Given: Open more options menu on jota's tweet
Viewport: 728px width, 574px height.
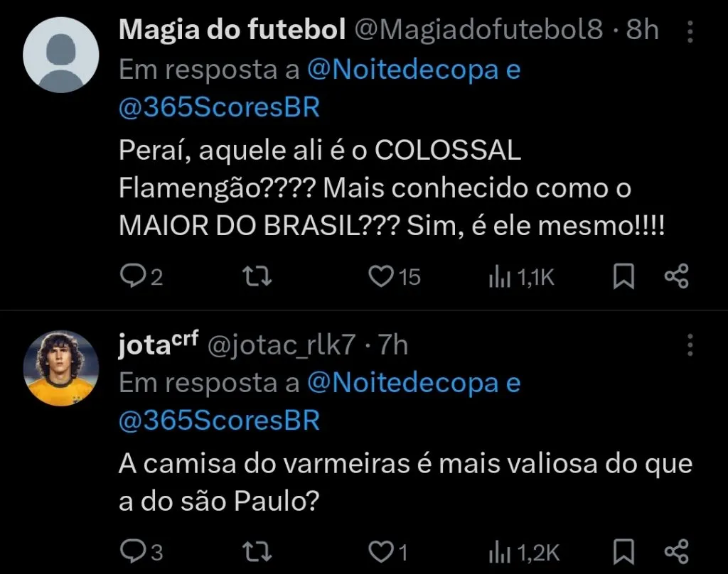Looking at the screenshot, I should [690, 346].
